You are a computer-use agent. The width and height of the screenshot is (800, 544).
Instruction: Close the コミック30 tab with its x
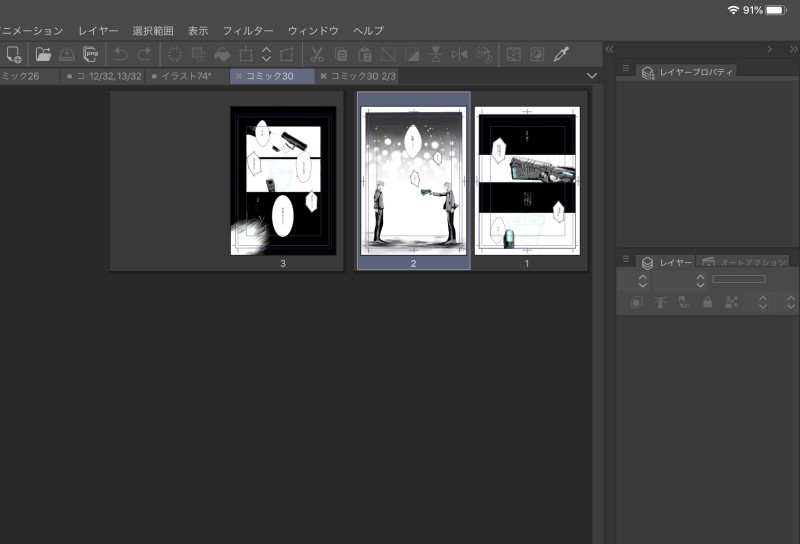tap(238, 76)
